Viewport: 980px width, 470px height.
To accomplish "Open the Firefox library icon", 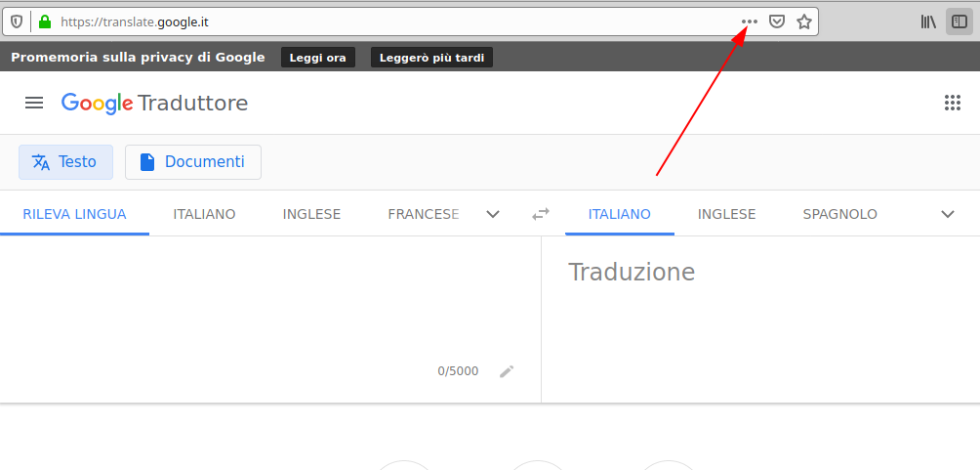I will (928, 21).
